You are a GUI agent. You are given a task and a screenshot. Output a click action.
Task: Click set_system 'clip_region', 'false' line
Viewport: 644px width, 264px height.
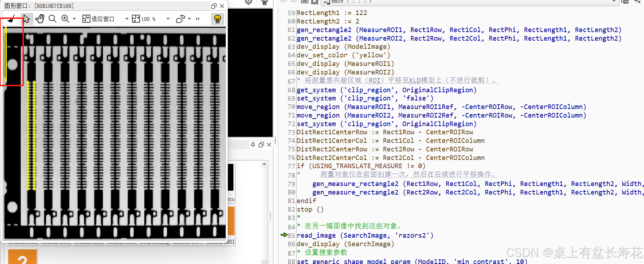pos(365,98)
